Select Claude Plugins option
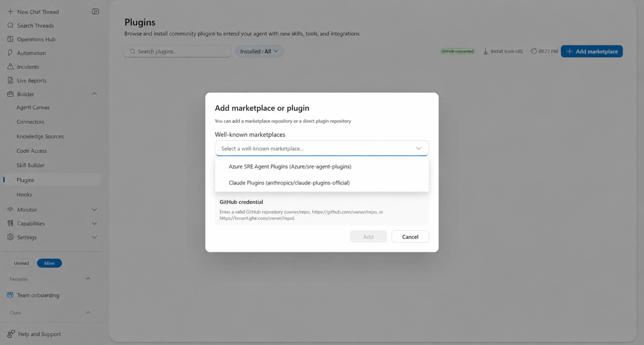This screenshot has width=644, height=345. click(x=322, y=183)
